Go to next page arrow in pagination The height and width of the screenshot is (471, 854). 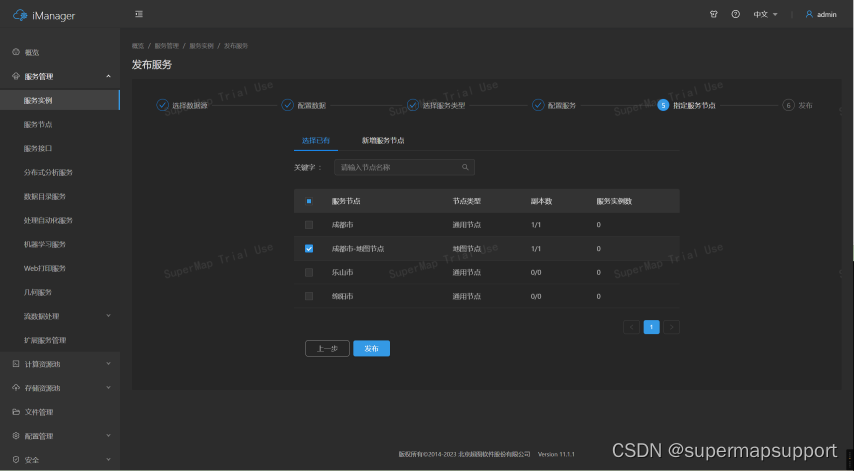(672, 326)
